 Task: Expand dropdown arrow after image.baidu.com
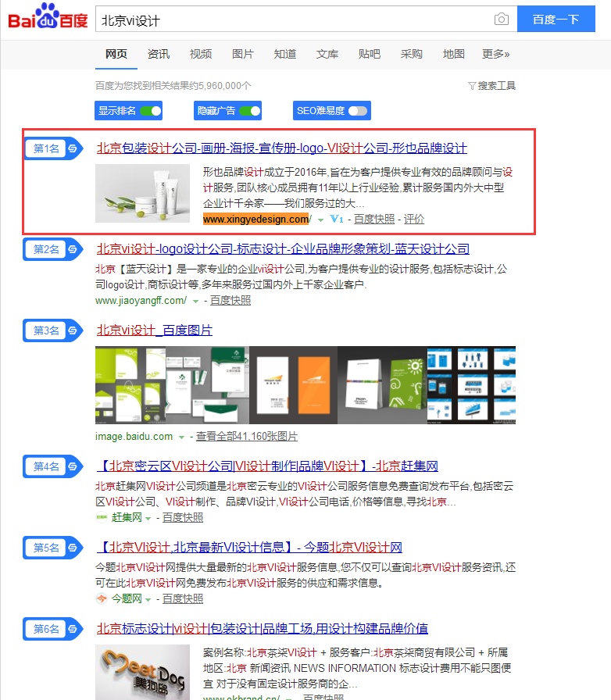point(181,437)
